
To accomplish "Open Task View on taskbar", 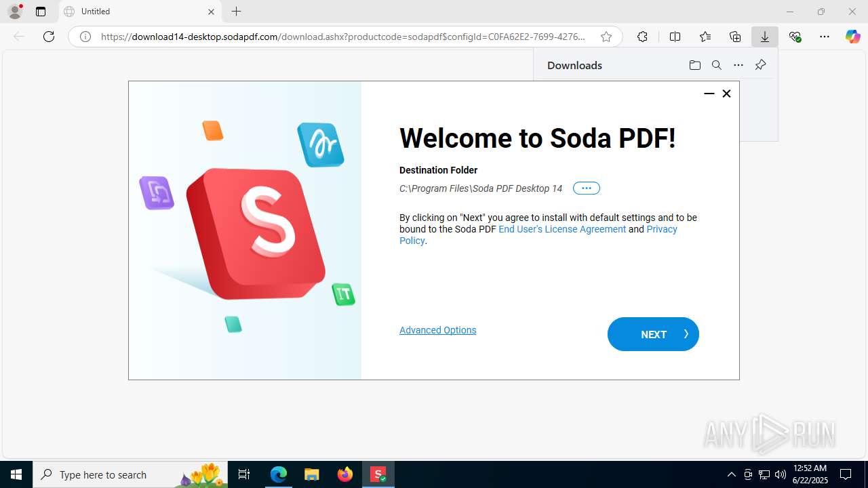I will pyautogui.click(x=244, y=474).
